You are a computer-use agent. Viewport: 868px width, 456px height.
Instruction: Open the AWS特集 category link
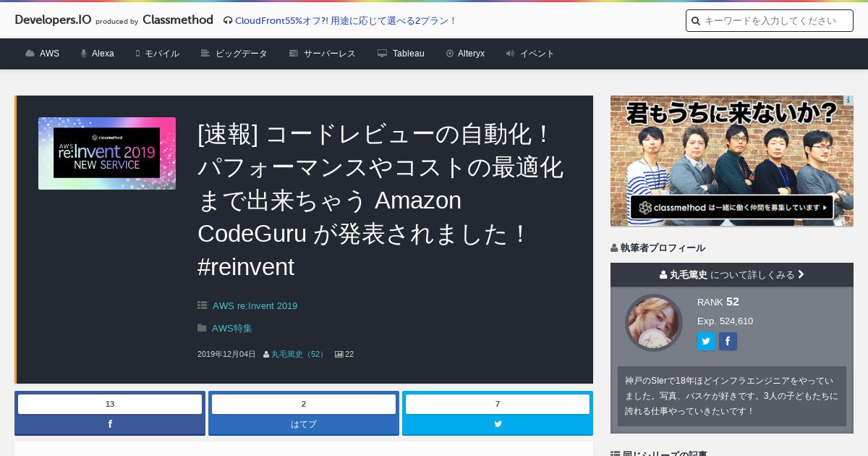tap(232, 328)
